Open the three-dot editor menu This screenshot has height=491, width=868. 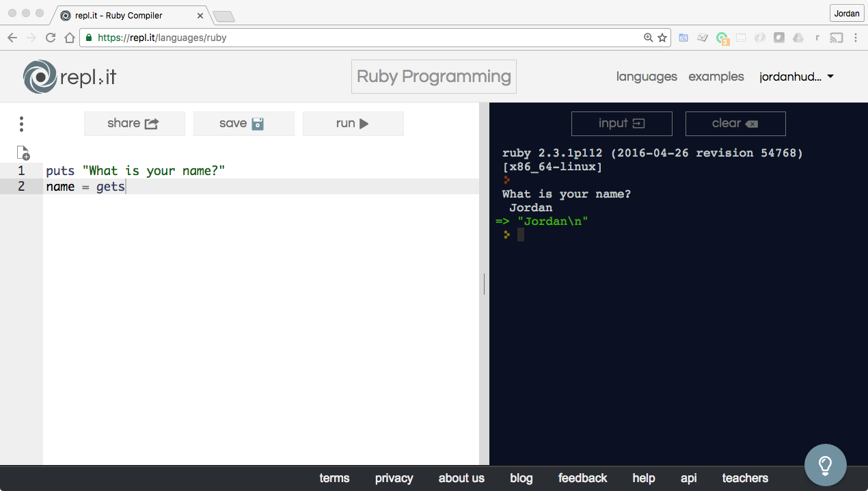[22, 124]
